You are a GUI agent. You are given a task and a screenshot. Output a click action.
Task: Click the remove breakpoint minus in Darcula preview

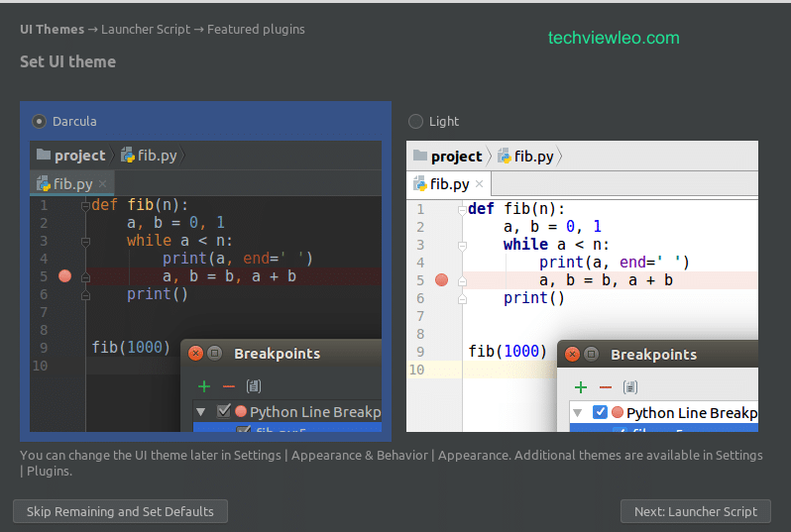[x=229, y=386]
